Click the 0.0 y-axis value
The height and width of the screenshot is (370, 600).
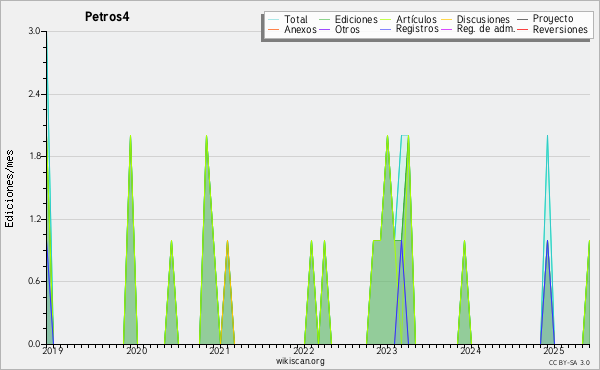[34, 344]
